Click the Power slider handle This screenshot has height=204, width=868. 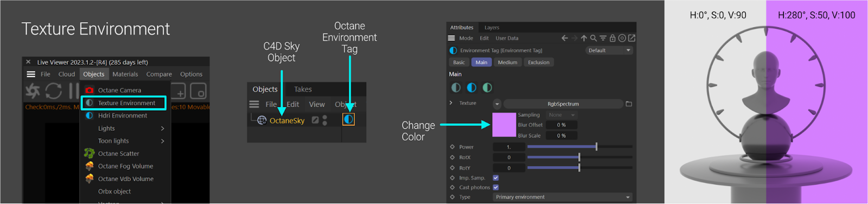[596, 146]
